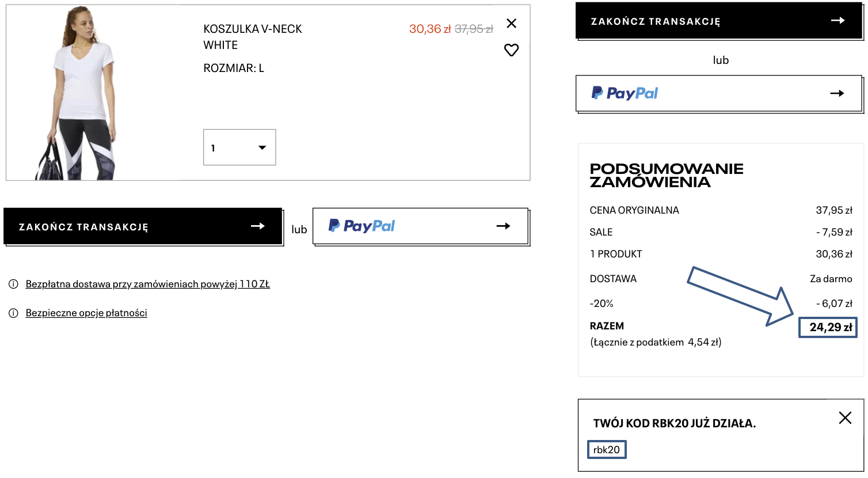Click arrow icon on top-right checkout button
Image resolution: width=868 pixels, height=478 pixels.
[x=837, y=21]
